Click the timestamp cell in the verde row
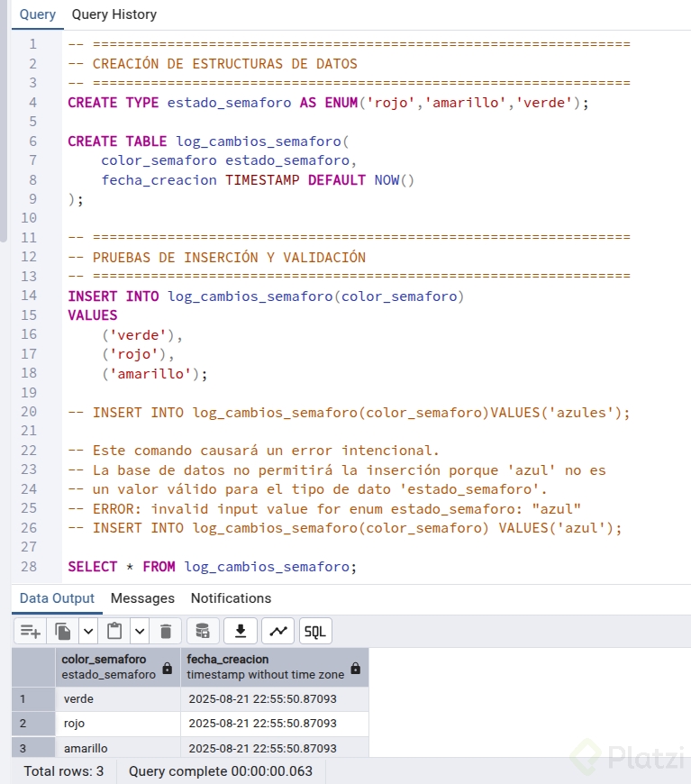This screenshot has height=784, width=691. [275, 699]
